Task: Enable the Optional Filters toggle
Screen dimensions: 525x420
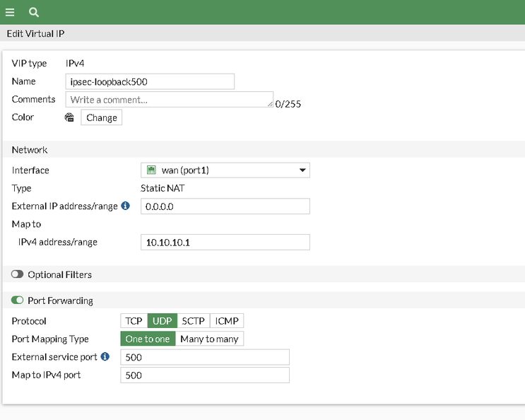Action: coord(17,274)
